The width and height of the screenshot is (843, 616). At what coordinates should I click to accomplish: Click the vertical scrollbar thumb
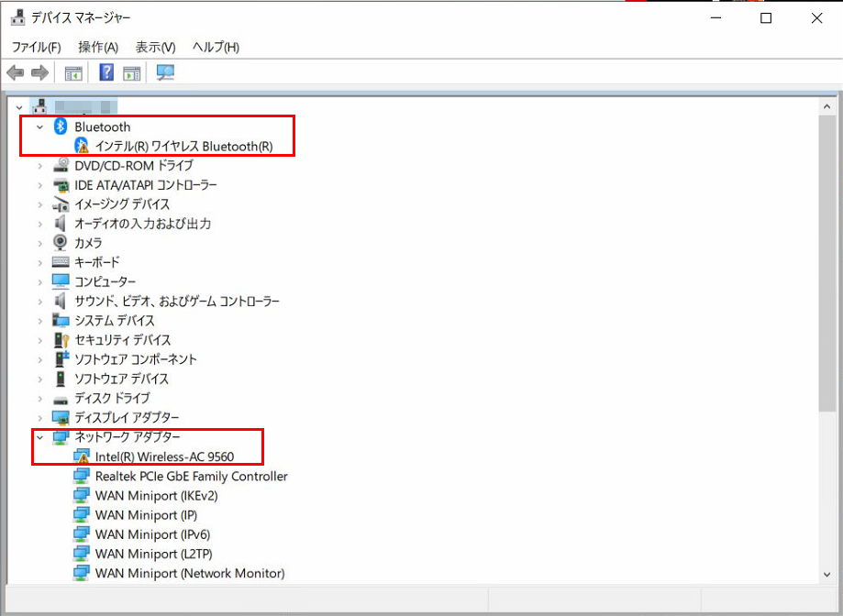pos(826,263)
